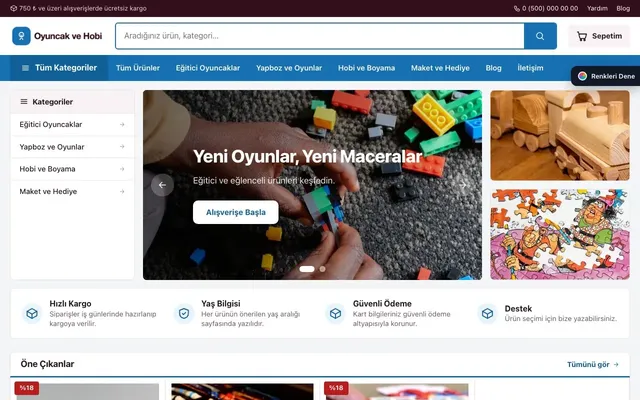Follow the Tümünü gör link

click(593, 364)
